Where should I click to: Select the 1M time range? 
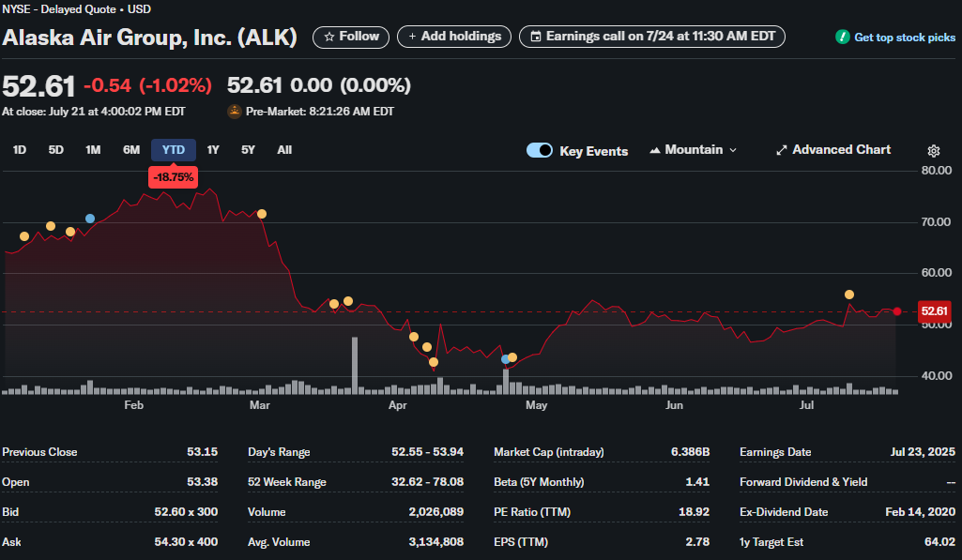point(93,150)
